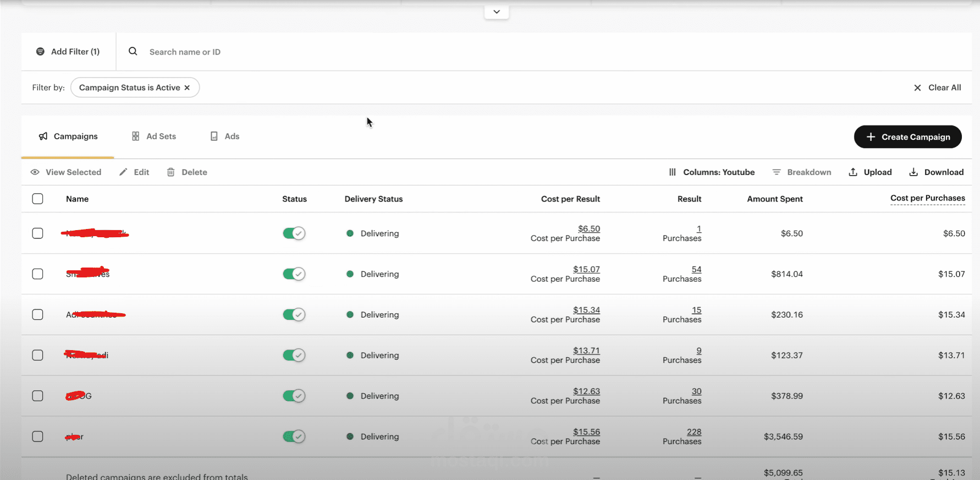Click the Edit toolbar option
Viewport: 980px width, 480px height.
point(134,172)
